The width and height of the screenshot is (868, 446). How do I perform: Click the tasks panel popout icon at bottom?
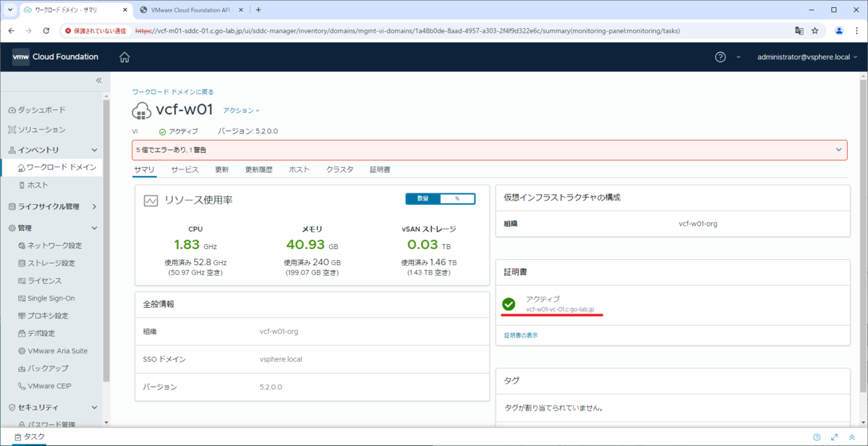pyautogui.click(x=835, y=437)
